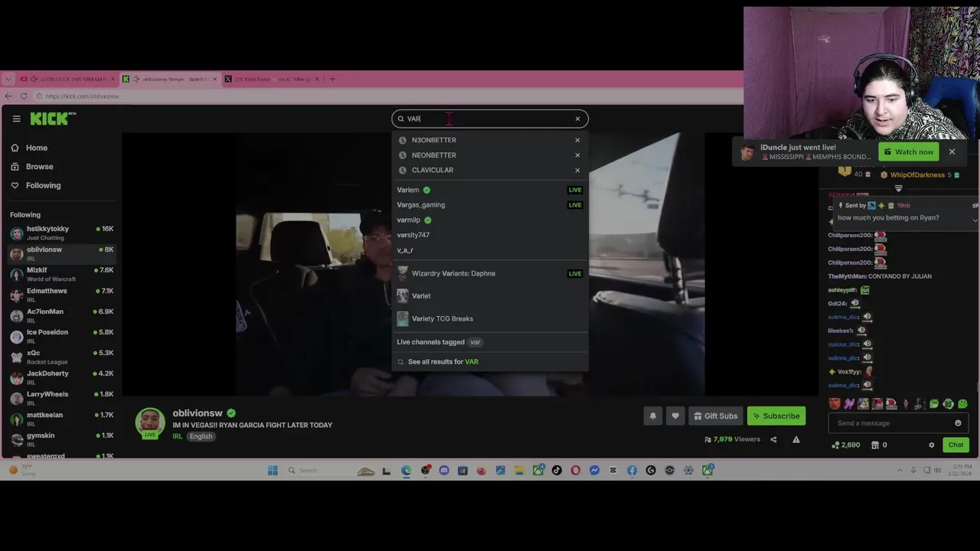Image resolution: width=980 pixels, height=551 pixels.
Task: Remove CLAVICULAR from recent searches
Action: (577, 170)
